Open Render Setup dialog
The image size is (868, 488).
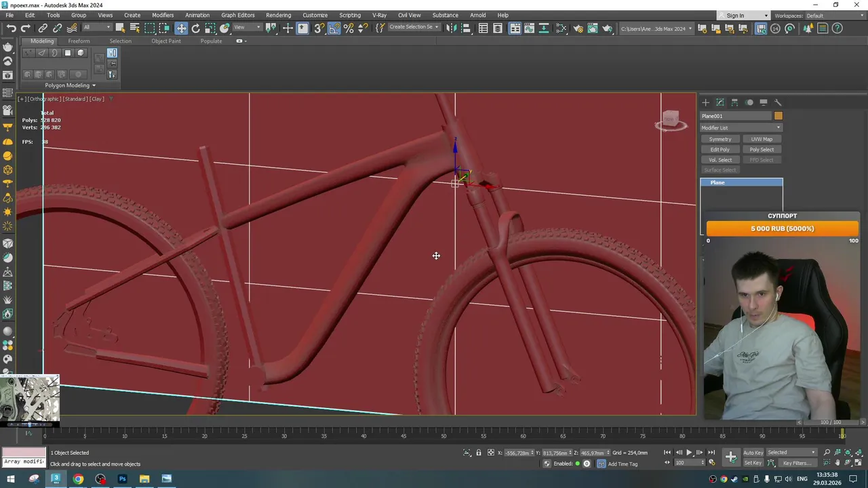click(578, 28)
